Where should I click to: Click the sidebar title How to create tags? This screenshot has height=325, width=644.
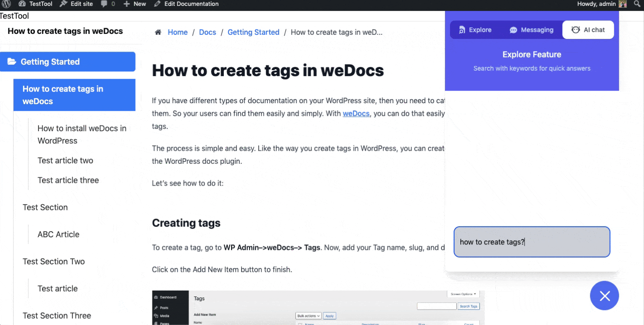pos(65,31)
